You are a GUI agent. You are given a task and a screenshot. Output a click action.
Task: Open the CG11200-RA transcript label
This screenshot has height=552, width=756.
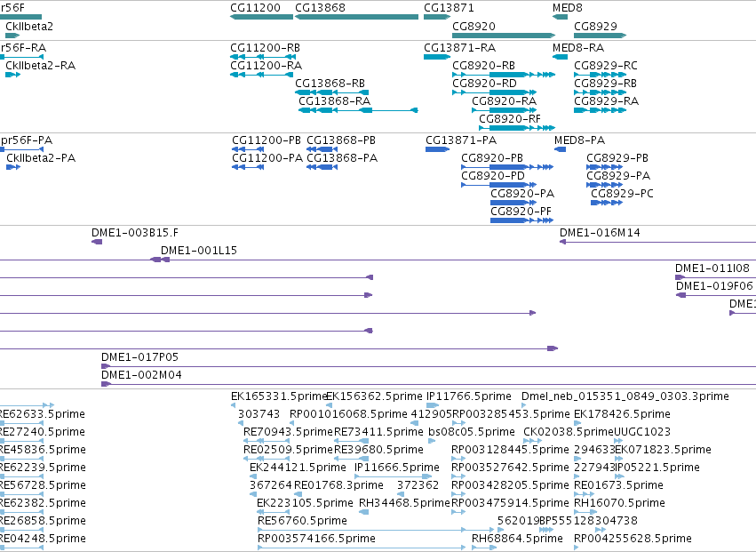pos(267,66)
